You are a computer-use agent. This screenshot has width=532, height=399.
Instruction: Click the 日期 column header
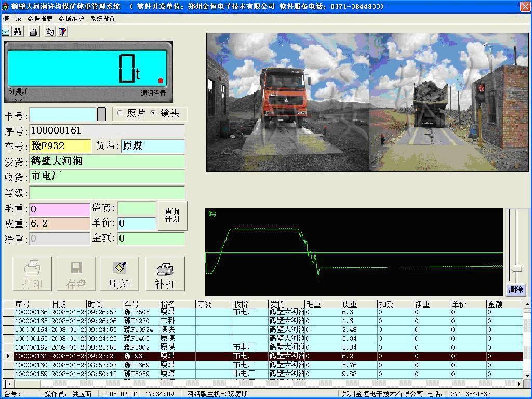(x=68, y=304)
